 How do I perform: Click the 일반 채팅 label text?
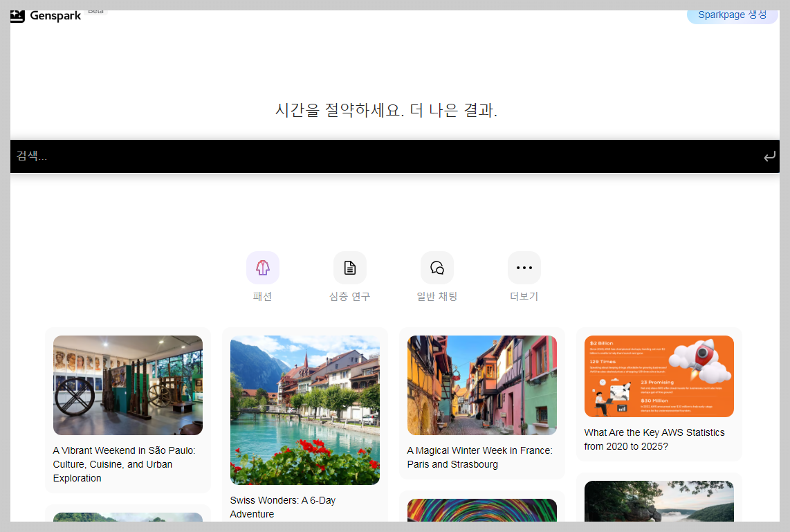[437, 296]
